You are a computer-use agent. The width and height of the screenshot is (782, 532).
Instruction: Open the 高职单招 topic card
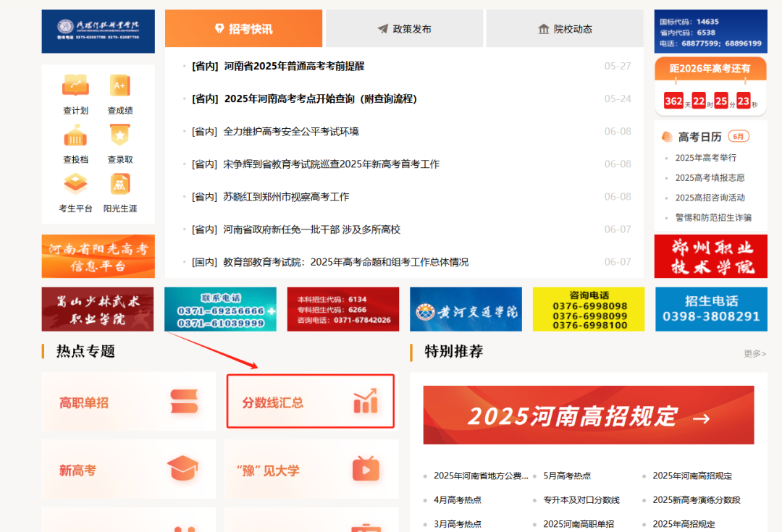pos(129,402)
